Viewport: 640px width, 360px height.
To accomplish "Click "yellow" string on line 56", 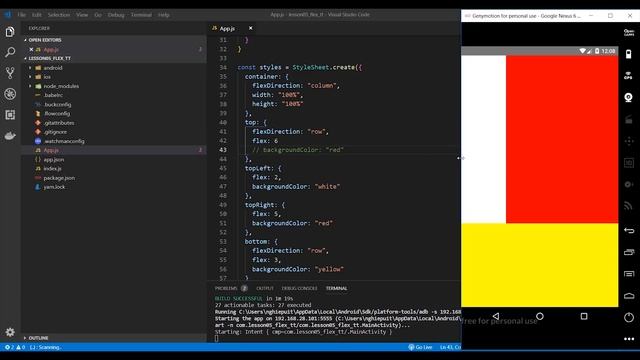I will point(329,269).
